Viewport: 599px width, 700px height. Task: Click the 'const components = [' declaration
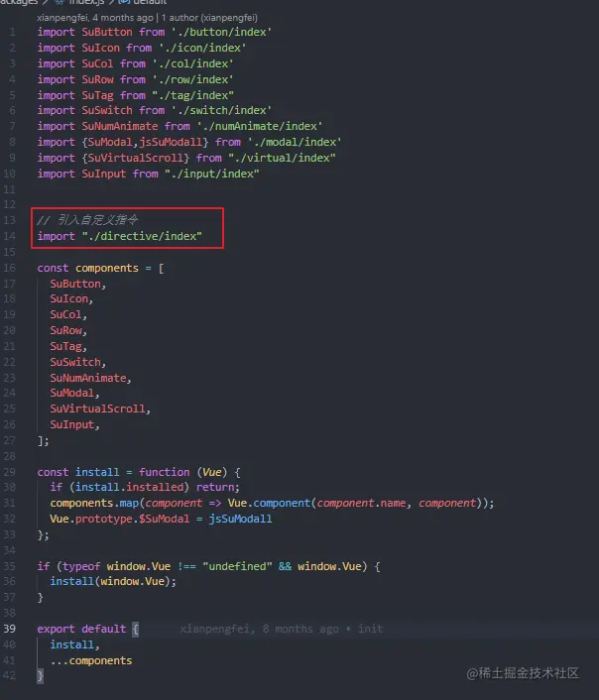[100, 268]
